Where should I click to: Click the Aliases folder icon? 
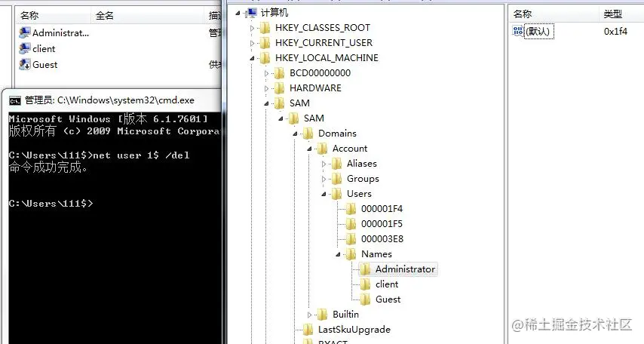click(x=337, y=164)
